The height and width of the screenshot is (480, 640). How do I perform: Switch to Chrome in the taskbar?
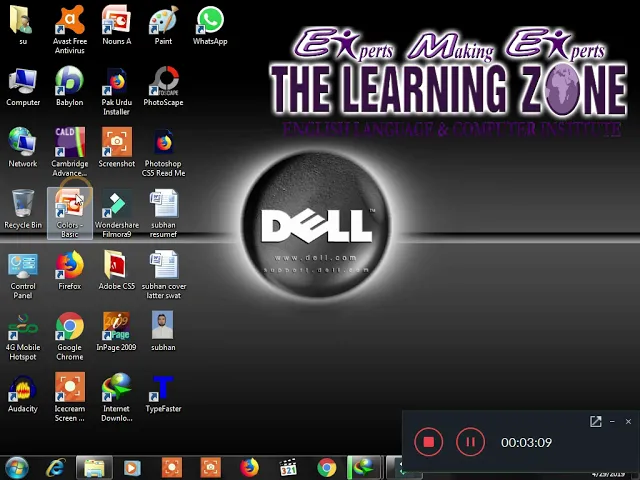pyautogui.click(x=327, y=468)
